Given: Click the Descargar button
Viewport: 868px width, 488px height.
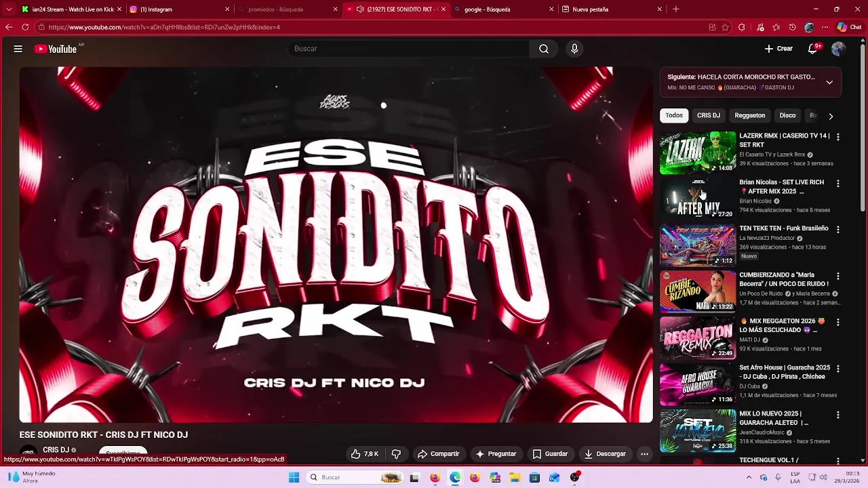Looking at the screenshot, I should tap(605, 454).
